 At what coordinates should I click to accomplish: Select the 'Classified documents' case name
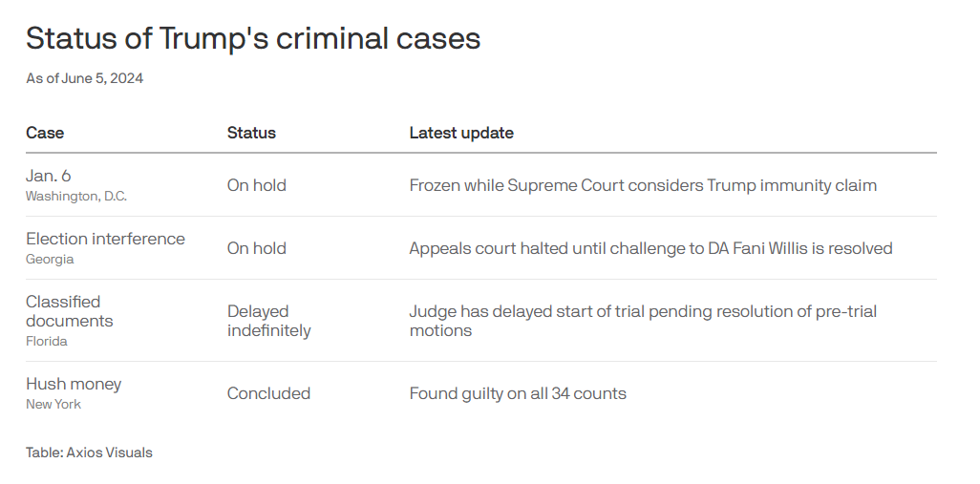pos(70,311)
